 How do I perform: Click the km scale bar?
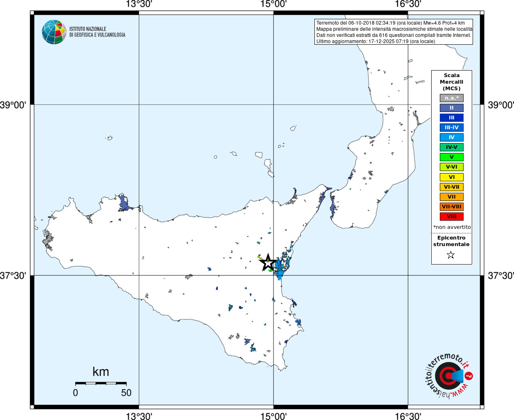pyautogui.click(x=101, y=383)
